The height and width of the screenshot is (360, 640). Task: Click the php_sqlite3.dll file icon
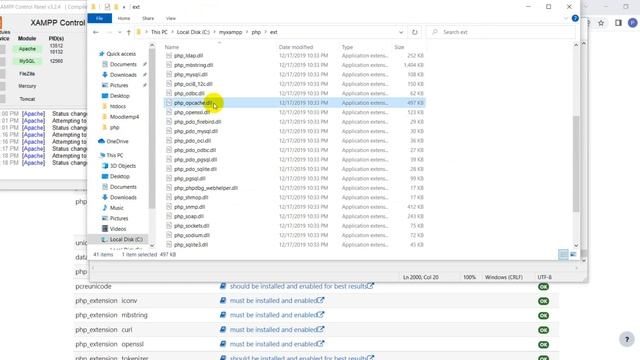click(x=169, y=244)
